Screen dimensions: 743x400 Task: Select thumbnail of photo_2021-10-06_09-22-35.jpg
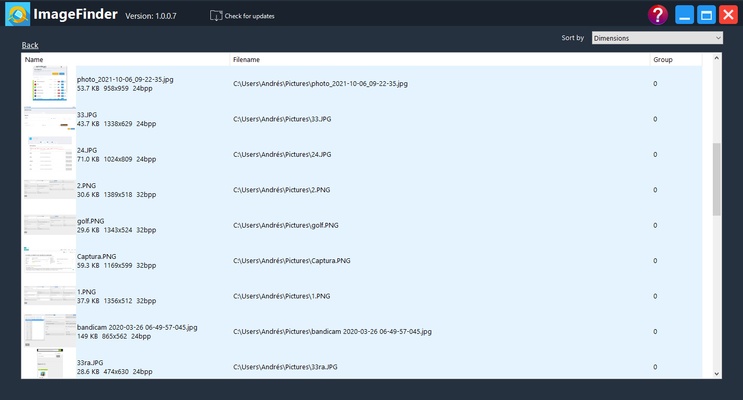(50, 83)
